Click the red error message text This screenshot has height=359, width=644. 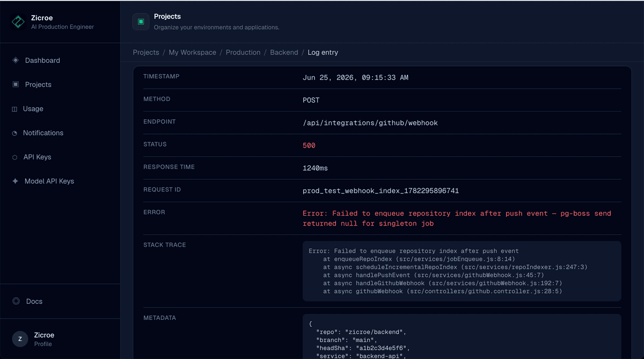pos(457,218)
